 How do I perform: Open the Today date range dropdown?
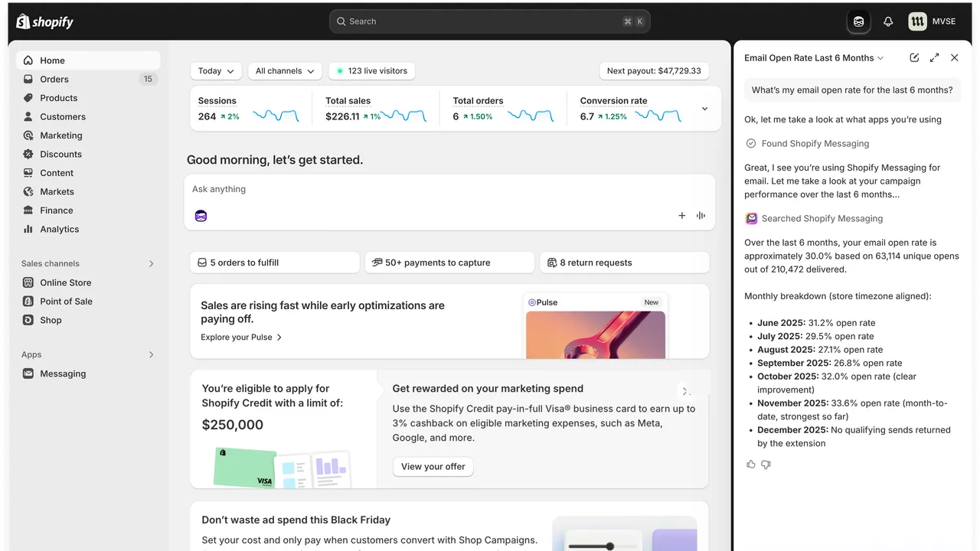[216, 71]
